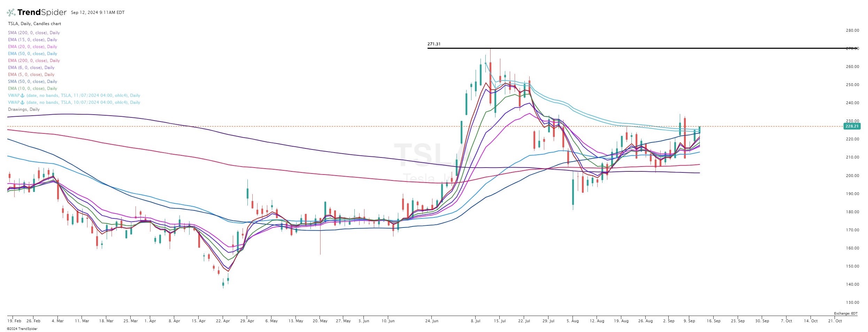Image resolution: width=868 pixels, height=332 pixels.
Task: Click the '15. Jul' date axis label
Action: (500, 321)
